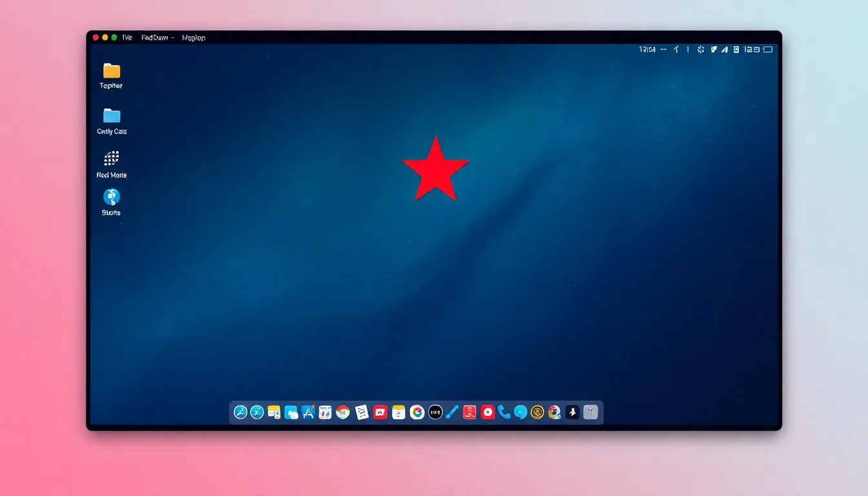Open the red record-circle app in dock
Viewport: 868px width, 496px height.
488,412
